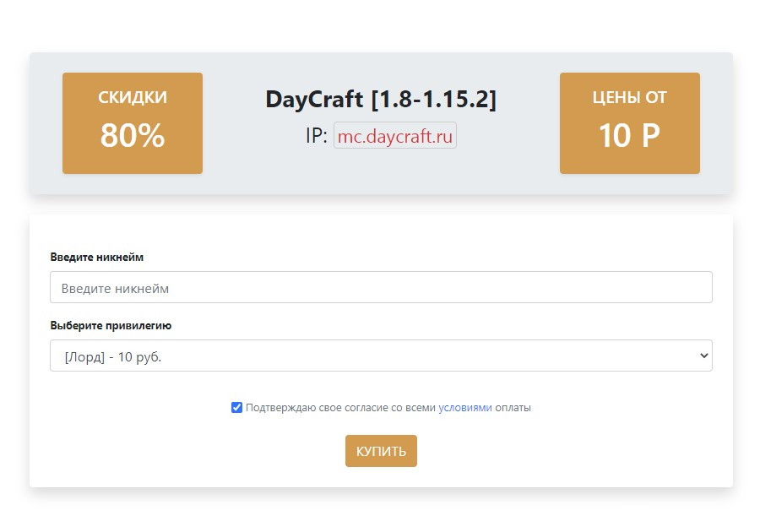Click the СКИДКИ 80% discount badge
771x532 pixels.
tap(133, 123)
